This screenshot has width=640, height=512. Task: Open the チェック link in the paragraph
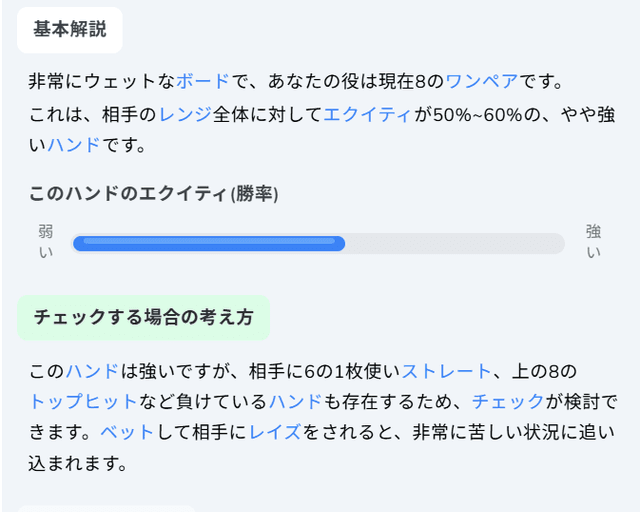508,402
